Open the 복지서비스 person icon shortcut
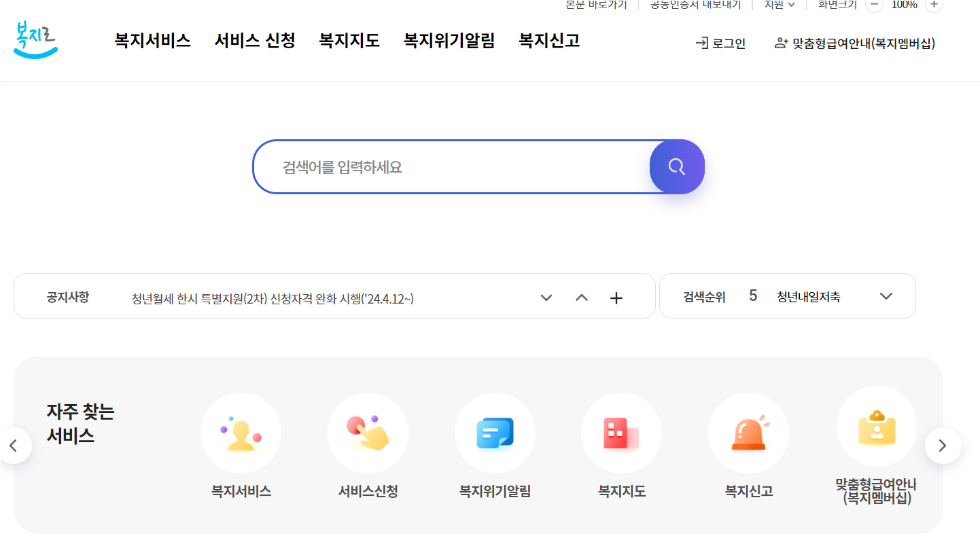 pyautogui.click(x=241, y=433)
